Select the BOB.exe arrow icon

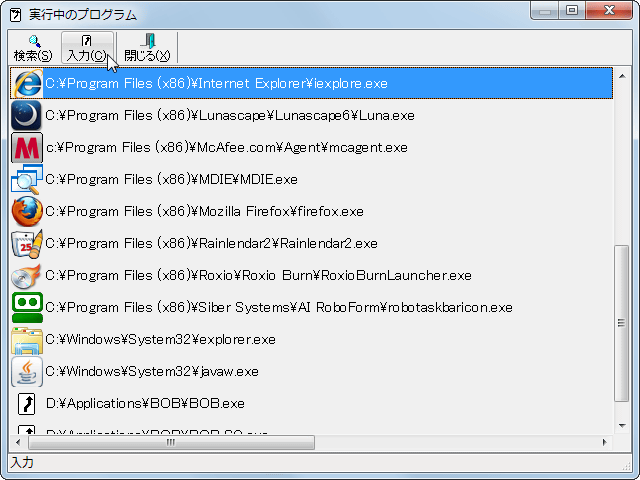(27, 403)
